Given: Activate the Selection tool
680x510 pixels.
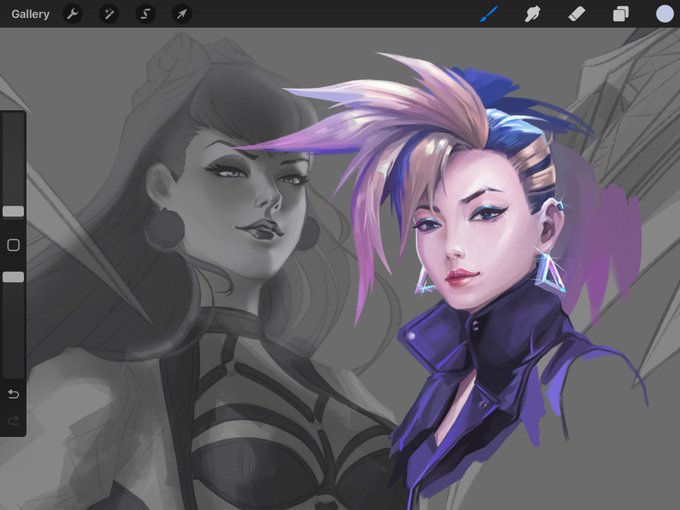Looking at the screenshot, I should (145, 14).
